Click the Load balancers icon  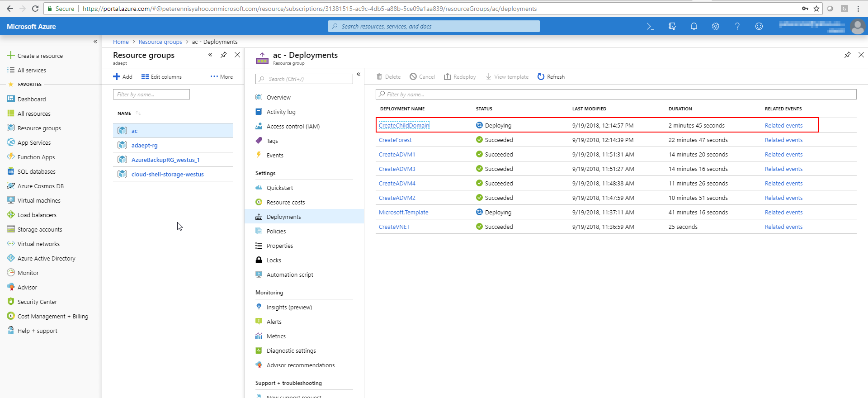11,215
